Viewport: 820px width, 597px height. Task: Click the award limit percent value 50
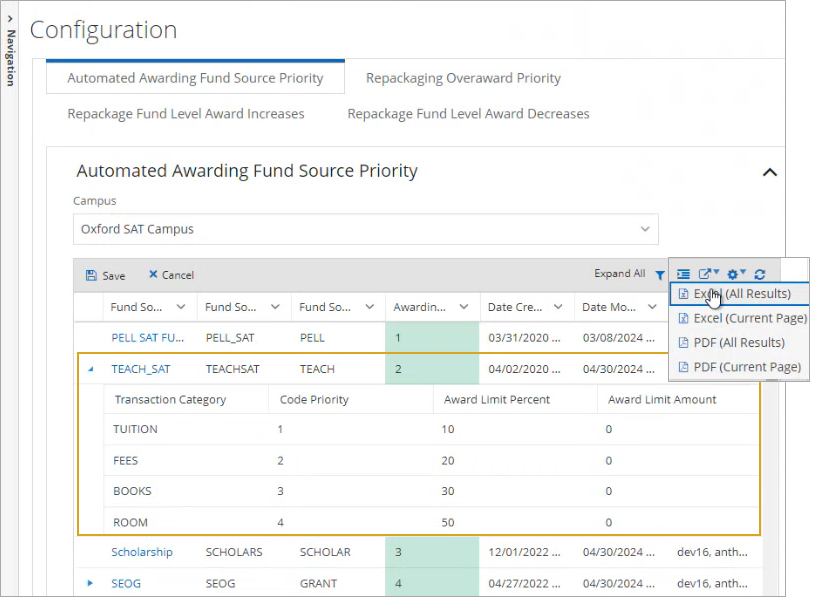(x=448, y=522)
